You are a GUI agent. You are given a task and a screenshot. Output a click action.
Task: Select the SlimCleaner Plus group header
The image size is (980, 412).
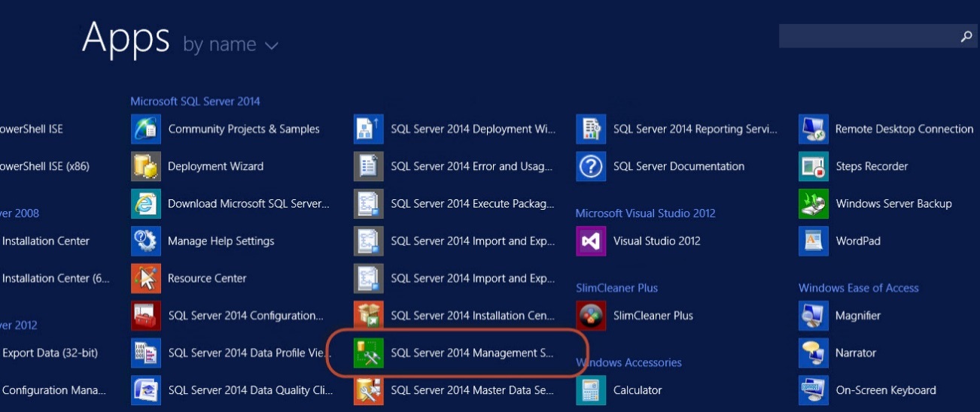coord(617,288)
